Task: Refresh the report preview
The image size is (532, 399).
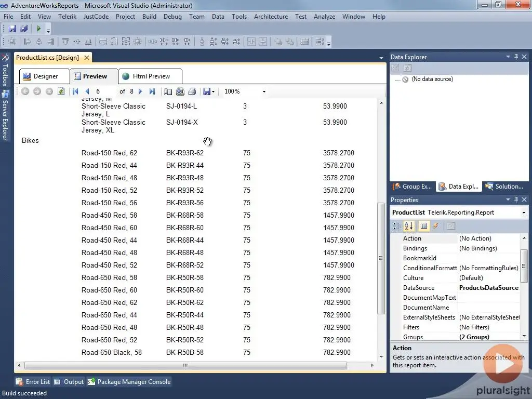Action: tap(61, 91)
